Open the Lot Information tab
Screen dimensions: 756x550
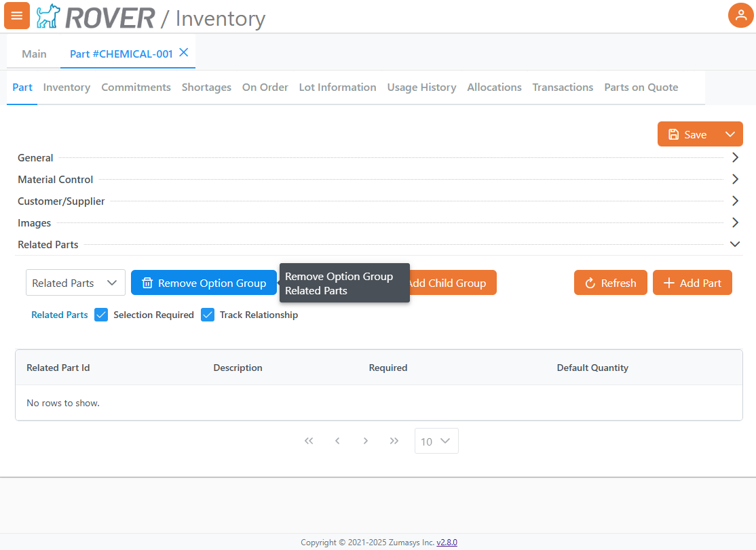[337, 87]
